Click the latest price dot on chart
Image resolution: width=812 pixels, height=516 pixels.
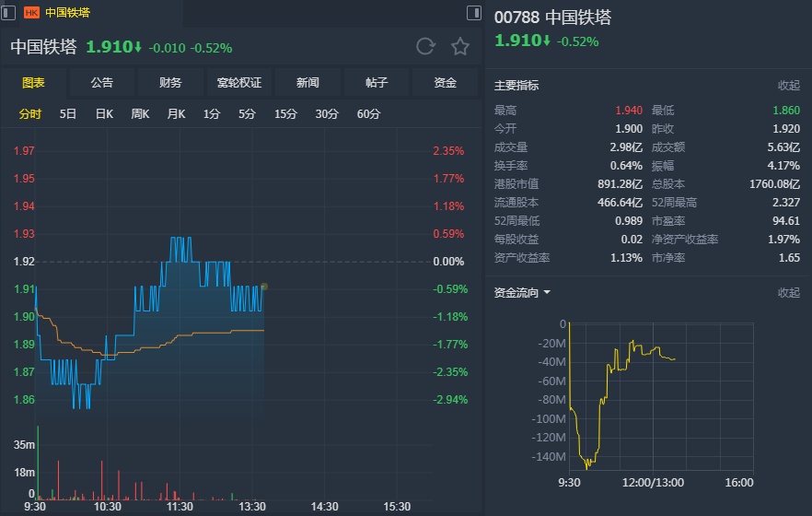pos(264,287)
